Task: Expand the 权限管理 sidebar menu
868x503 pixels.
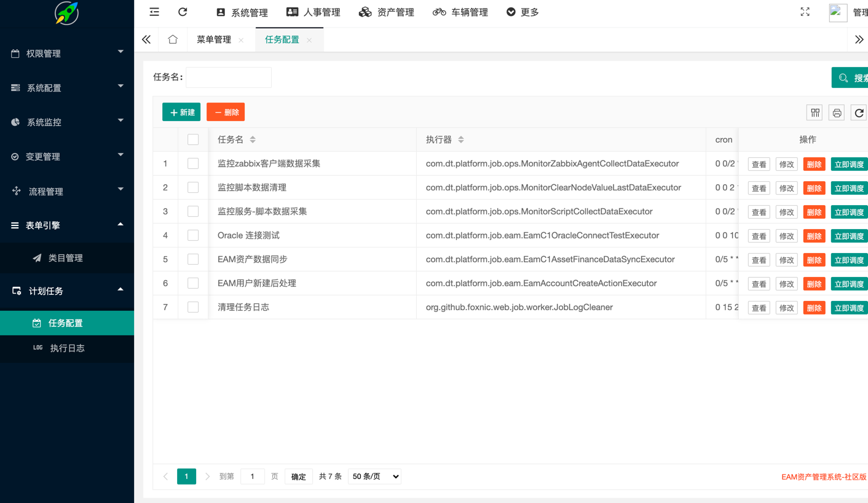Action: pyautogui.click(x=66, y=53)
